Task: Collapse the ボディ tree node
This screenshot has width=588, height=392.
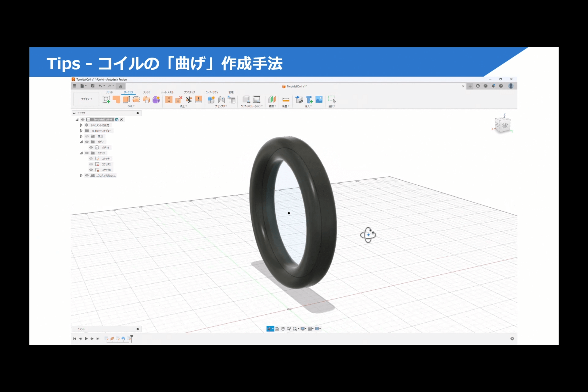Action: point(81,142)
